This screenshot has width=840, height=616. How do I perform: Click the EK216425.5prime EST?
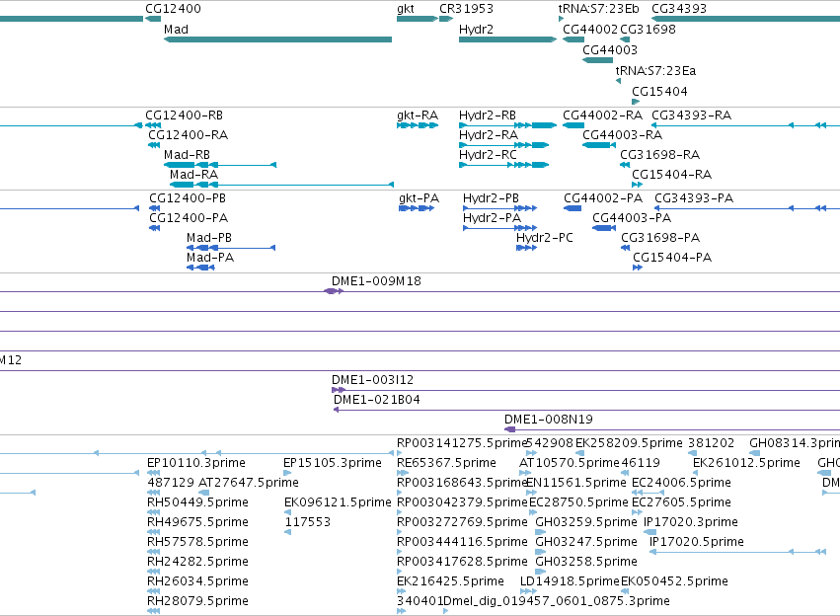click(x=402, y=591)
